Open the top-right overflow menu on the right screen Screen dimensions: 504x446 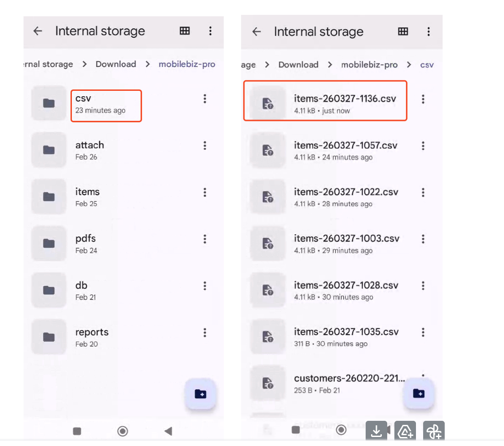coord(429,31)
